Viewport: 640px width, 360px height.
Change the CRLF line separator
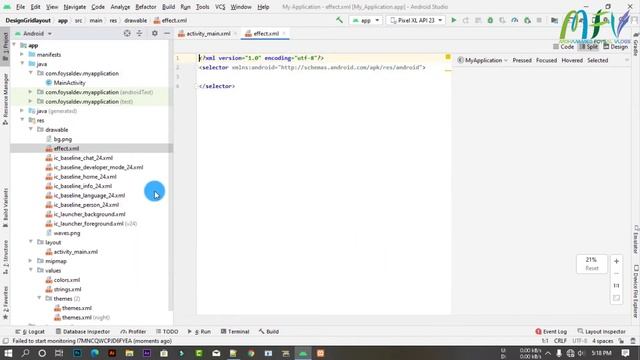point(560,341)
